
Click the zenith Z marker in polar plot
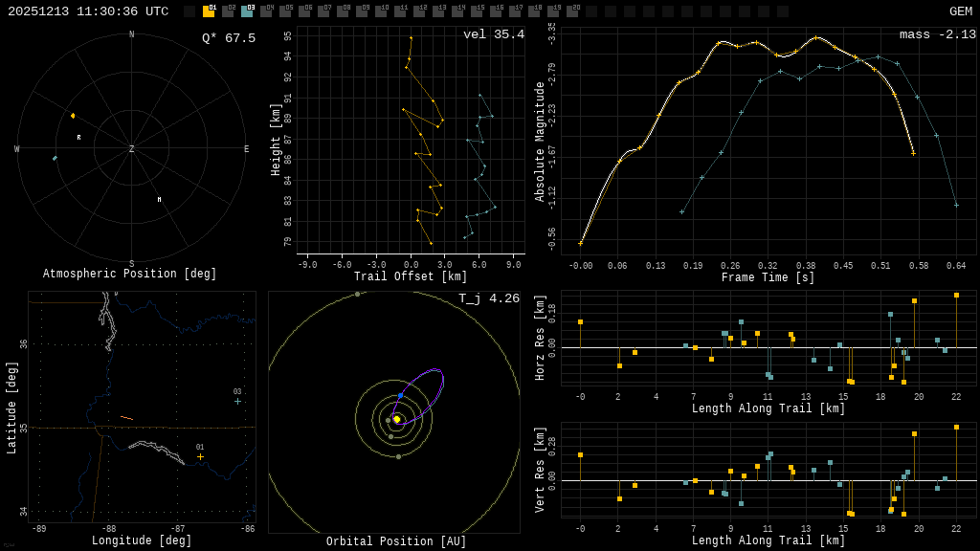point(132,149)
